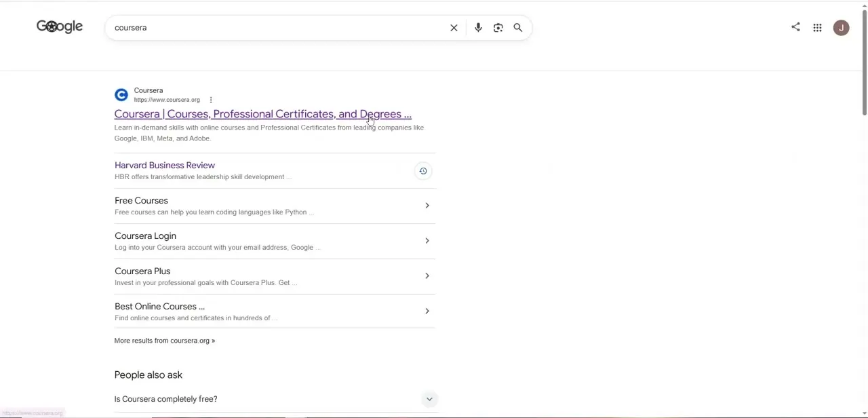Image resolution: width=868 pixels, height=418 pixels.
Task: Open the three-dot result options menu
Action: click(x=211, y=100)
